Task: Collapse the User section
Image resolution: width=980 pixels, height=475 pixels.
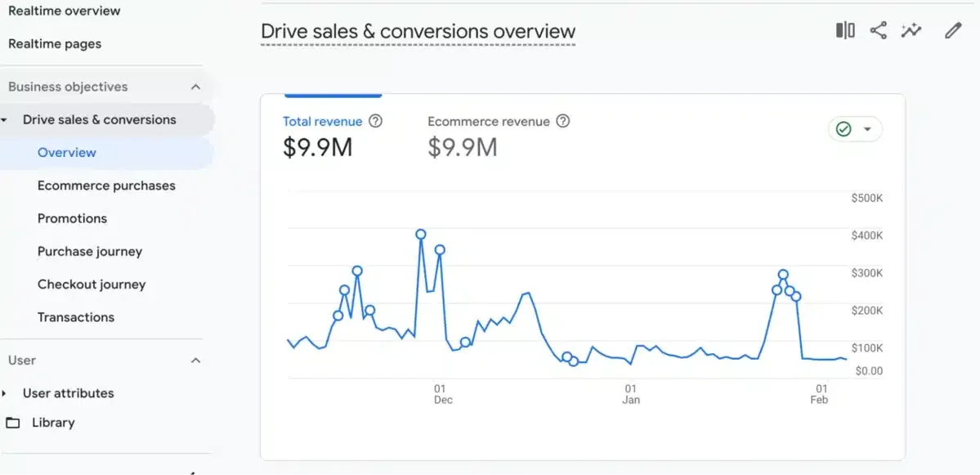Action: click(x=195, y=360)
